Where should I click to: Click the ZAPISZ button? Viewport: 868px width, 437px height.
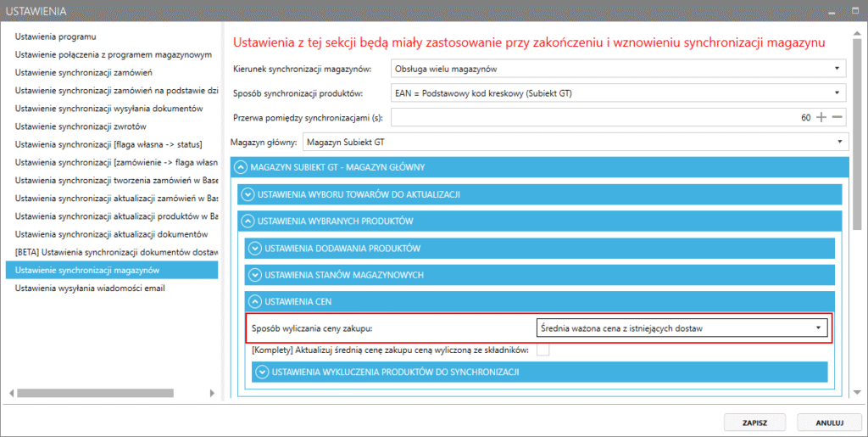tap(754, 423)
